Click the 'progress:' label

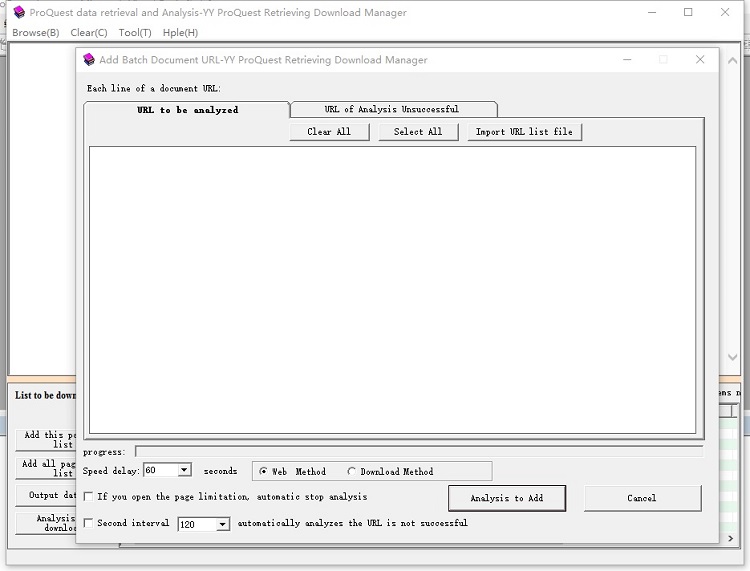(x=104, y=452)
